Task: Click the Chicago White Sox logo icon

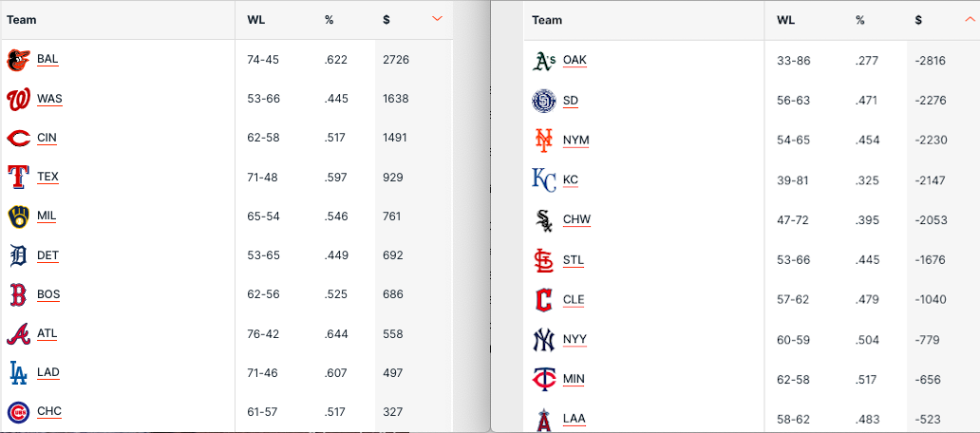Action: [542, 220]
